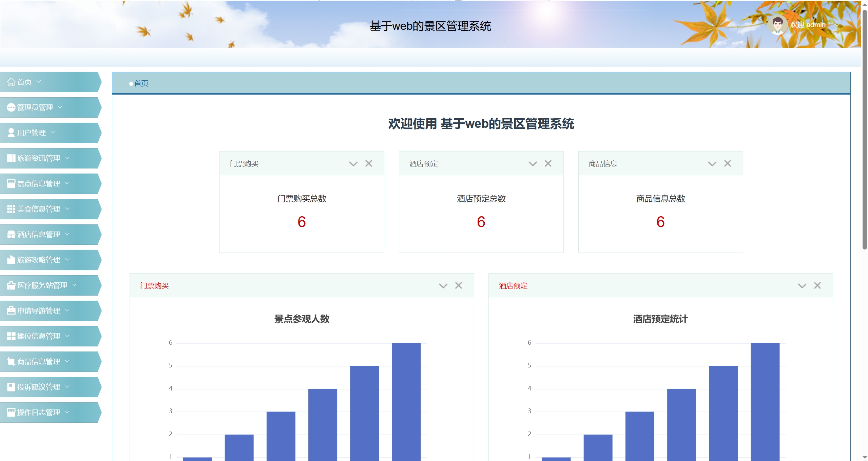Click the 首页 breadcrumb link
Viewport: 868px width, 461px height.
coord(141,83)
